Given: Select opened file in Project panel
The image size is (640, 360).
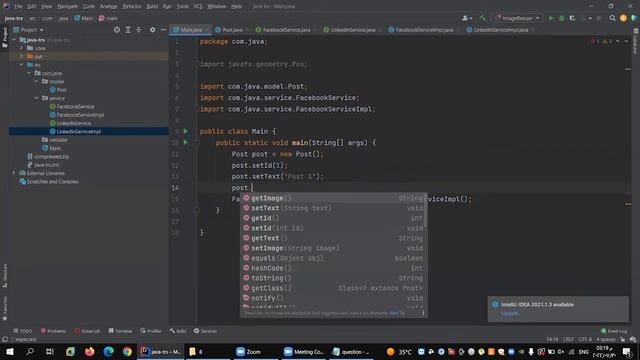Looking at the screenshot, I should click(117, 30).
